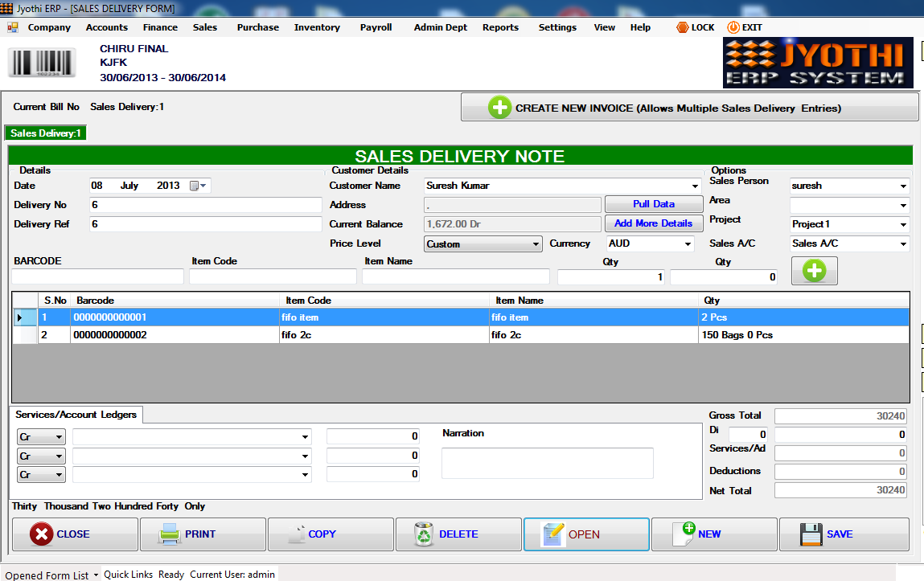This screenshot has width=924, height=581.
Task: Open the Price Level selector showing Custom
Action: click(536, 243)
